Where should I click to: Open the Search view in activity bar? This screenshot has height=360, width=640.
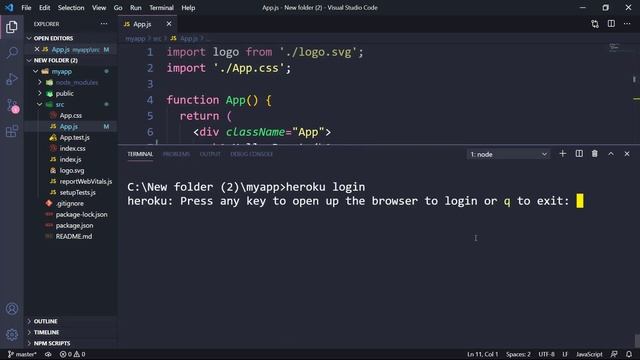coord(12,53)
